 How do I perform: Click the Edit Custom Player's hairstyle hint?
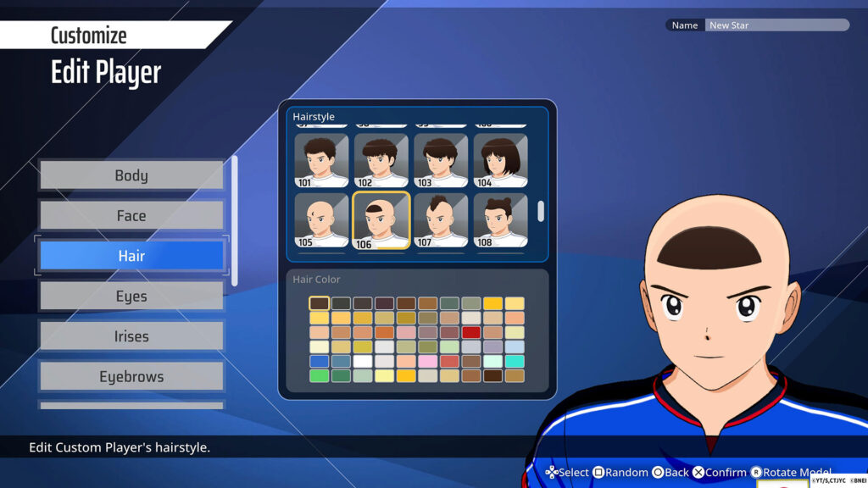pos(120,447)
